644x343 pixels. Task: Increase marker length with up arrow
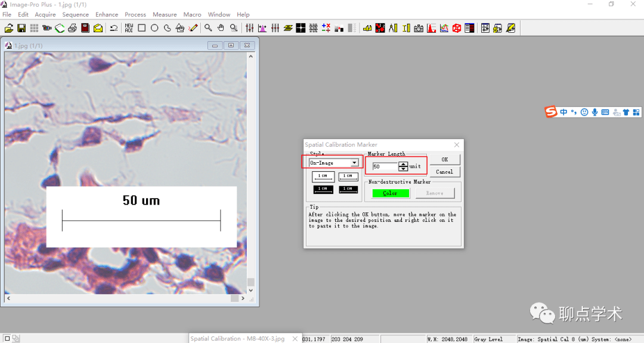(x=403, y=164)
